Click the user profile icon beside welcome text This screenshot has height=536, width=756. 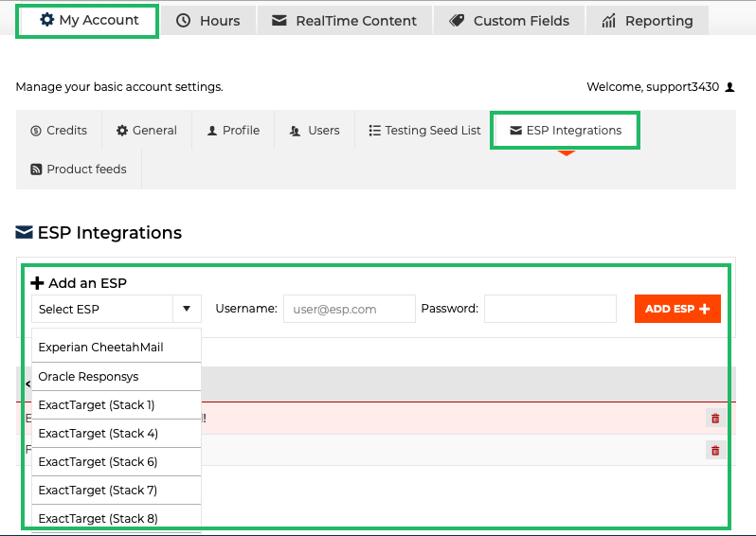729,87
